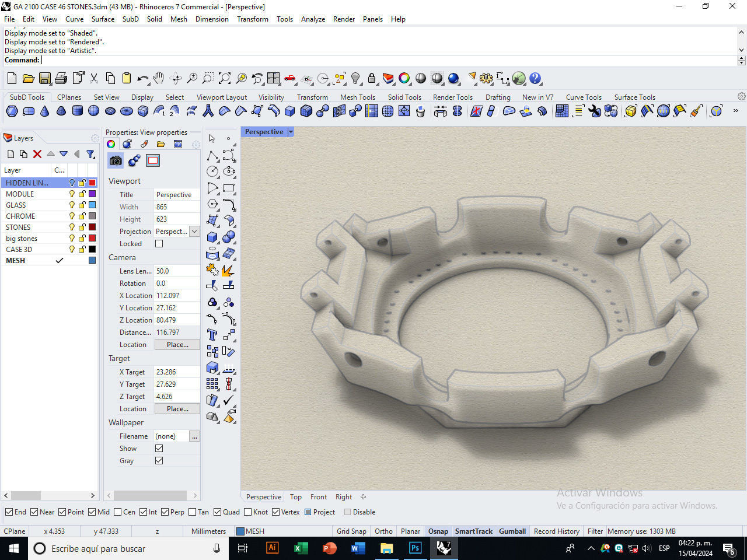Click the layer filter funnel icon

pos(90,154)
